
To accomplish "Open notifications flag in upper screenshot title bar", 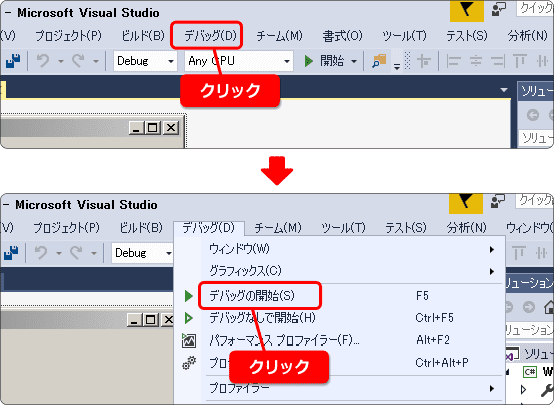I will coord(467,11).
